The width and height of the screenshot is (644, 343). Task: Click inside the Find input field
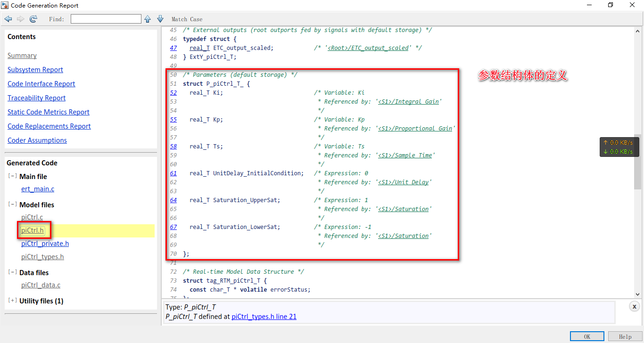click(106, 18)
